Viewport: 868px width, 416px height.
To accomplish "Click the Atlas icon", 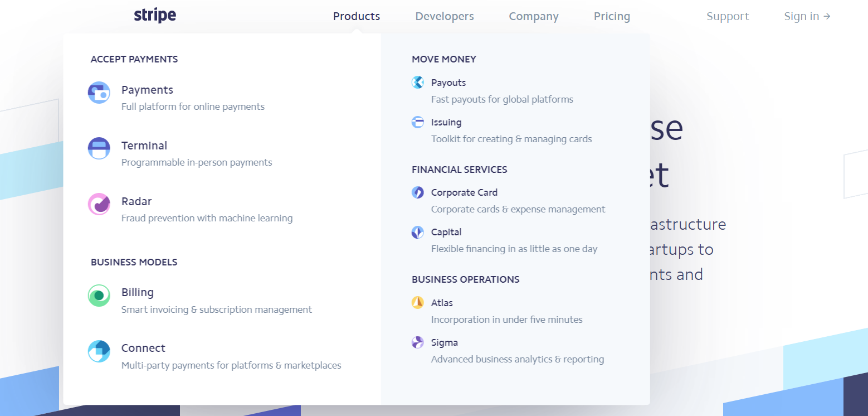I will 418,303.
